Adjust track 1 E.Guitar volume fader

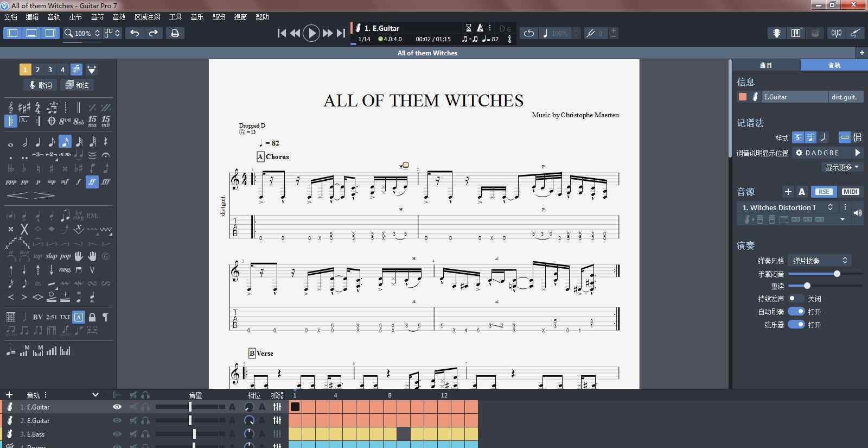190,407
